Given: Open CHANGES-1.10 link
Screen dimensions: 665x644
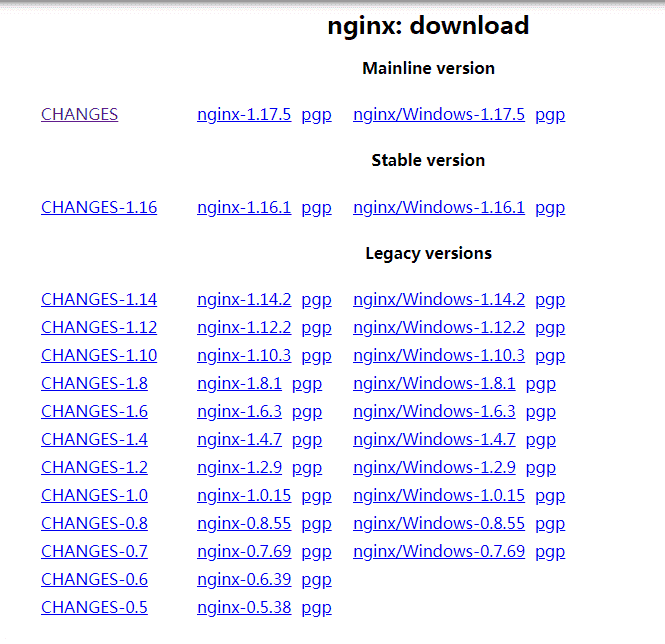Looking at the screenshot, I should 99,356.
